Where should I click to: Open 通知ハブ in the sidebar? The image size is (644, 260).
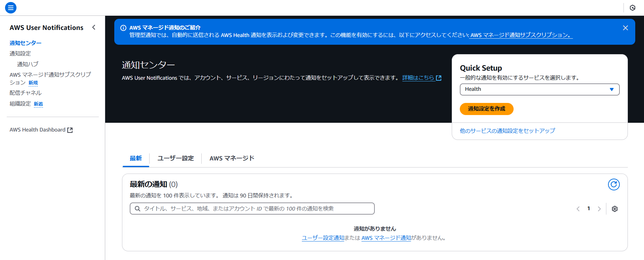[28, 64]
